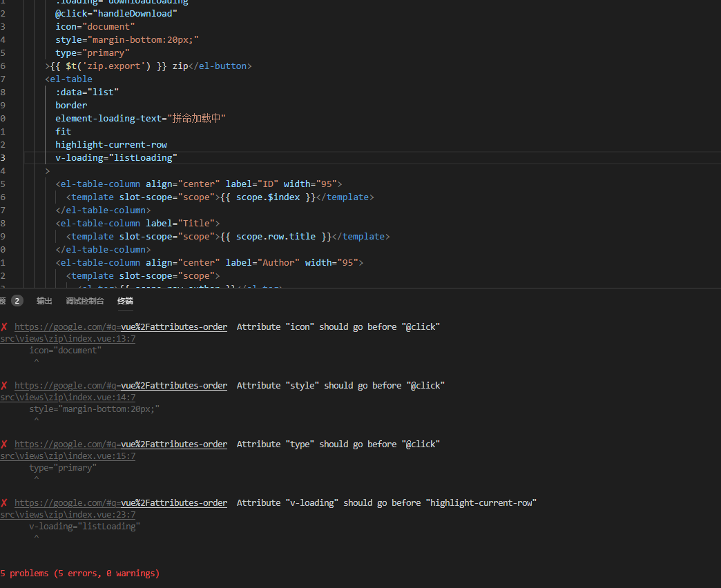
Task: Click the attributes-order link for the v-loading error
Action: click(174, 502)
